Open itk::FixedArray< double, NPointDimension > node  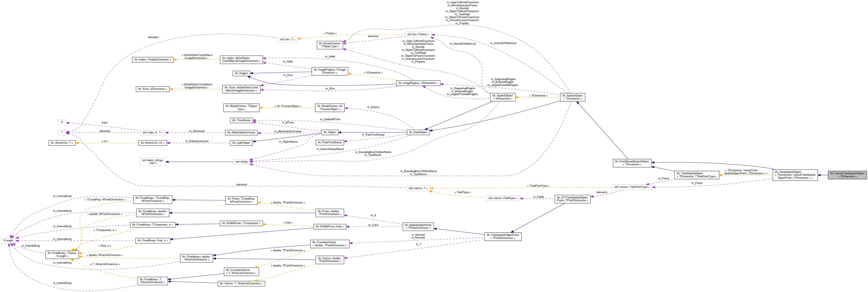153,213
